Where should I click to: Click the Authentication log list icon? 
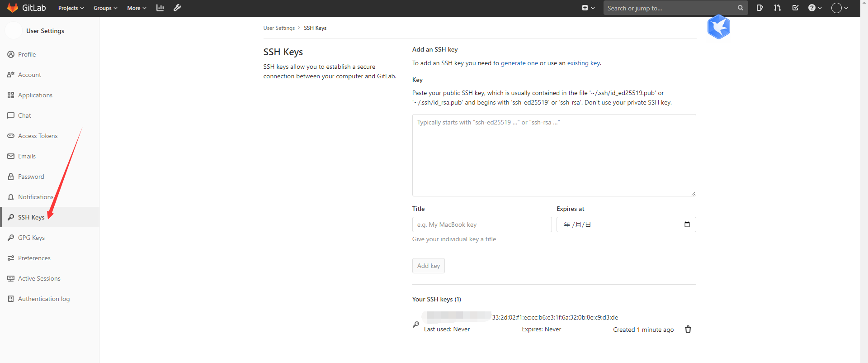tap(11, 299)
